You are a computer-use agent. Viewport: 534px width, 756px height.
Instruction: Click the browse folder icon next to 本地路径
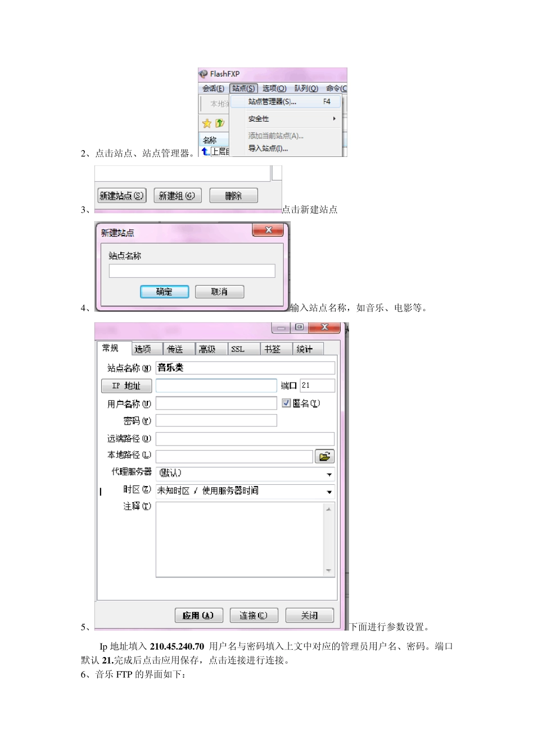(324, 456)
